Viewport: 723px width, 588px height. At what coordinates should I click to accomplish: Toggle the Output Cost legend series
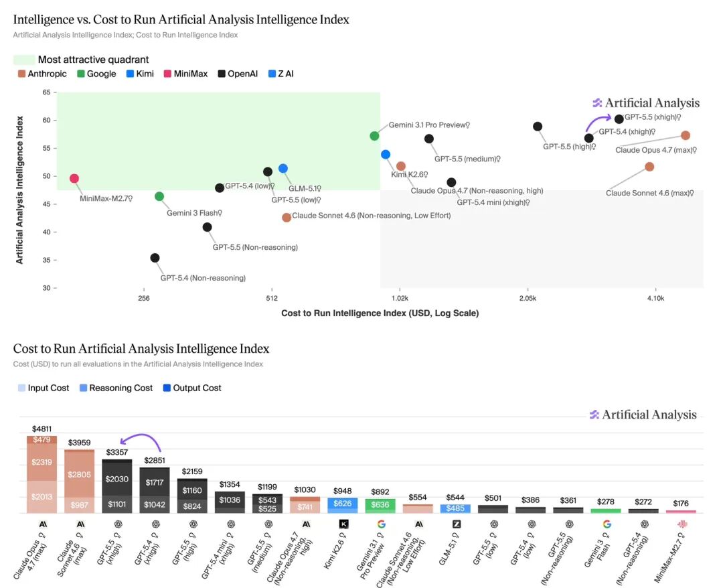[192, 388]
